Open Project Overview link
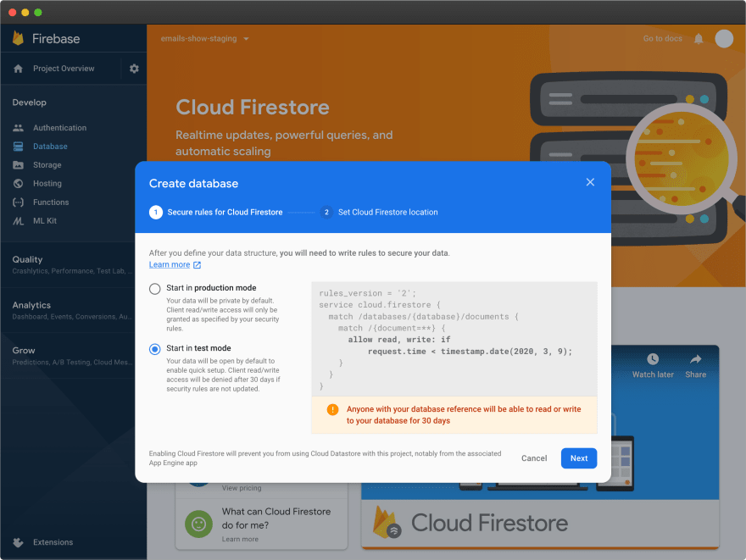This screenshot has width=746, height=560. (x=64, y=69)
